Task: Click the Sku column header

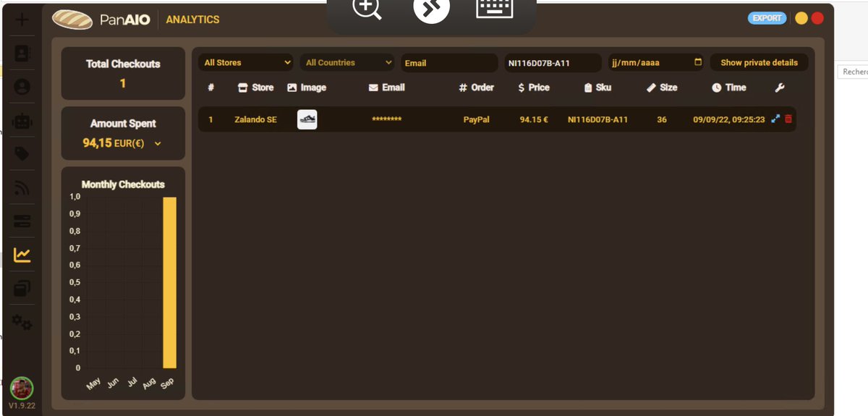Action: coord(597,88)
